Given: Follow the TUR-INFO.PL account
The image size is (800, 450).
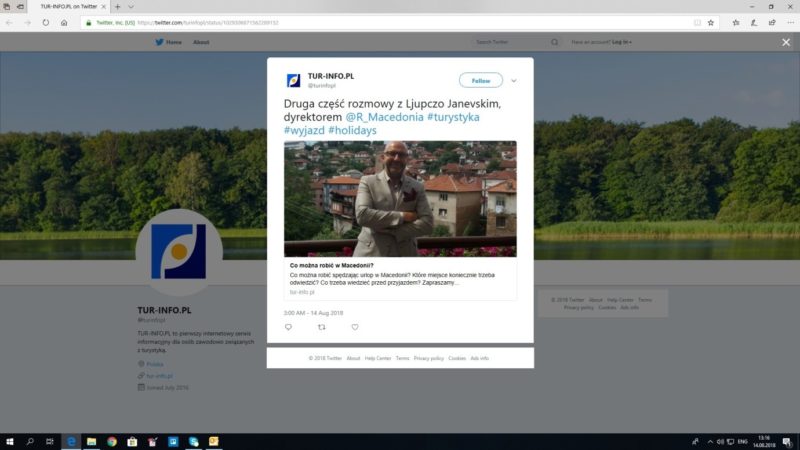Looking at the screenshot, I should pyautogui.click(x=481, y=81).
